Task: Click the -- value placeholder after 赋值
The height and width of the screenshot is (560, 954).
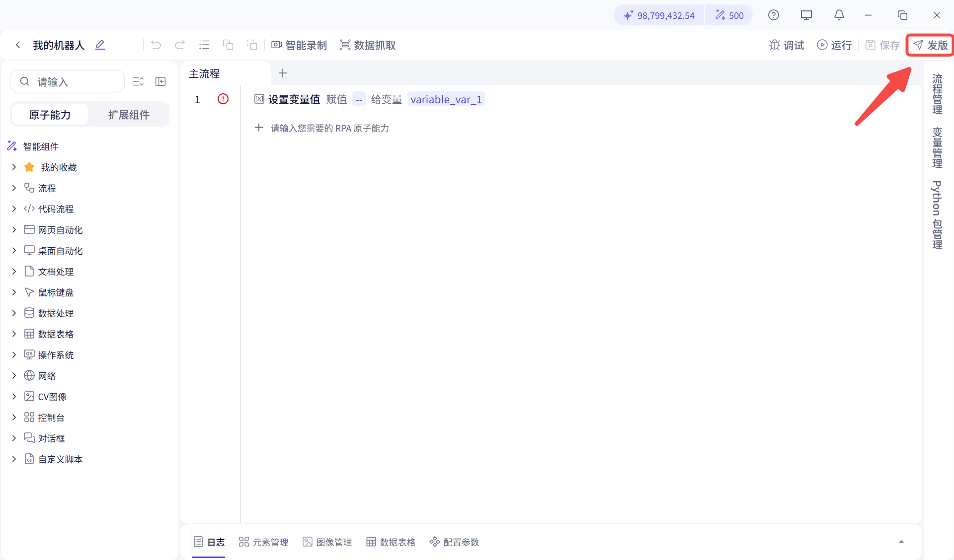Action: [359, 99]
